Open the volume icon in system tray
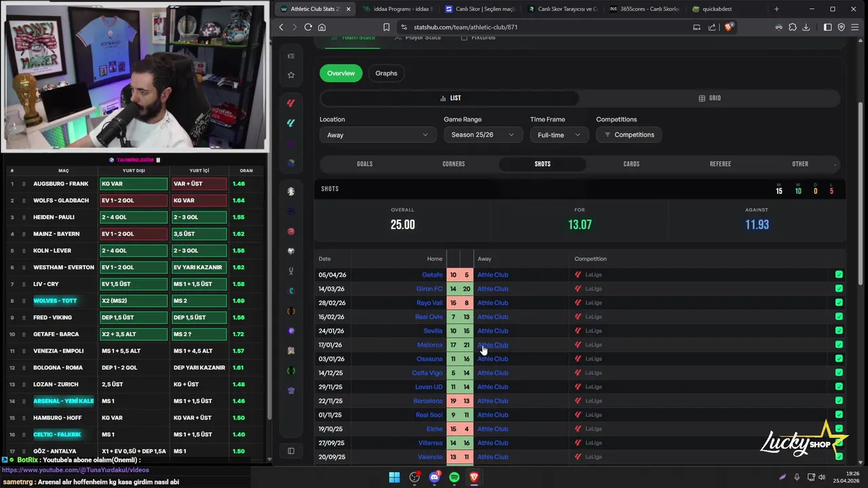Viewport: 868px width, 488px height. (821, 477)
